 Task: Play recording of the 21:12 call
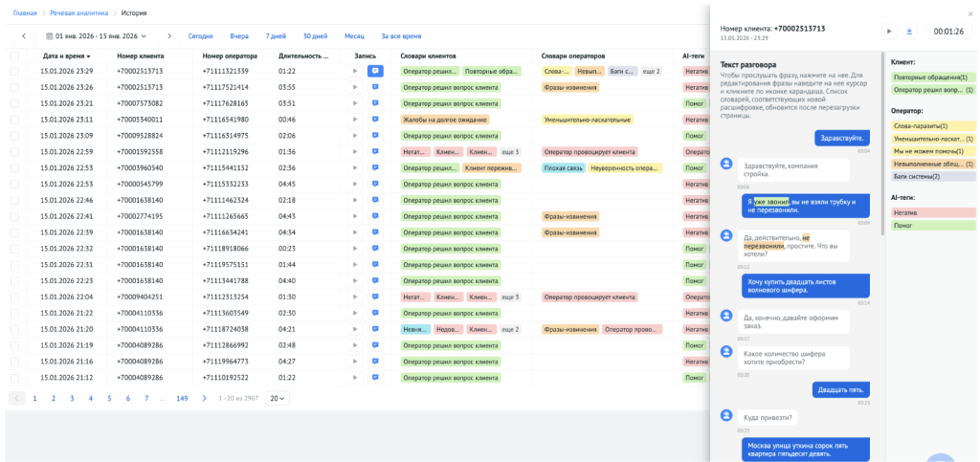pos(355,378)
